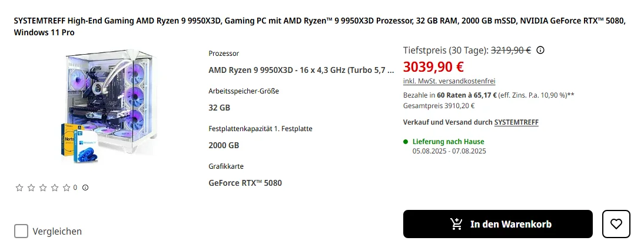The width and height of the screenshot is (644, 244).
Task: Click the GeForce RTX 5080 Grafikkarte value
Action: pos(245,183)
